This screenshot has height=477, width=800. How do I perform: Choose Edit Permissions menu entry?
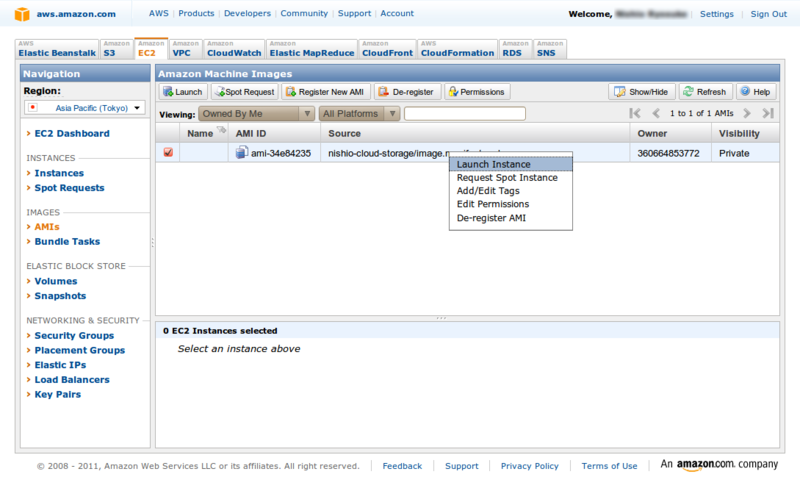click(511, 204)
